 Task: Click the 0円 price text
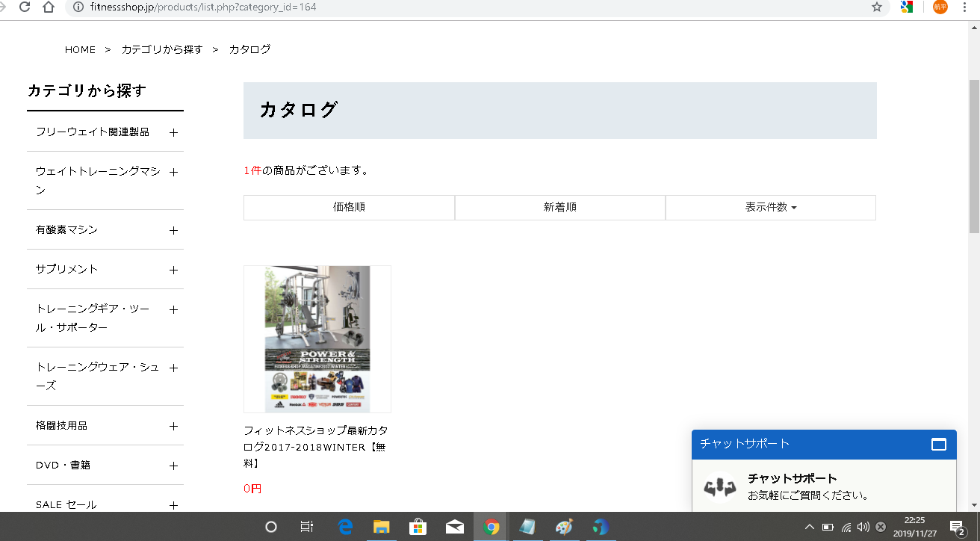252,489
